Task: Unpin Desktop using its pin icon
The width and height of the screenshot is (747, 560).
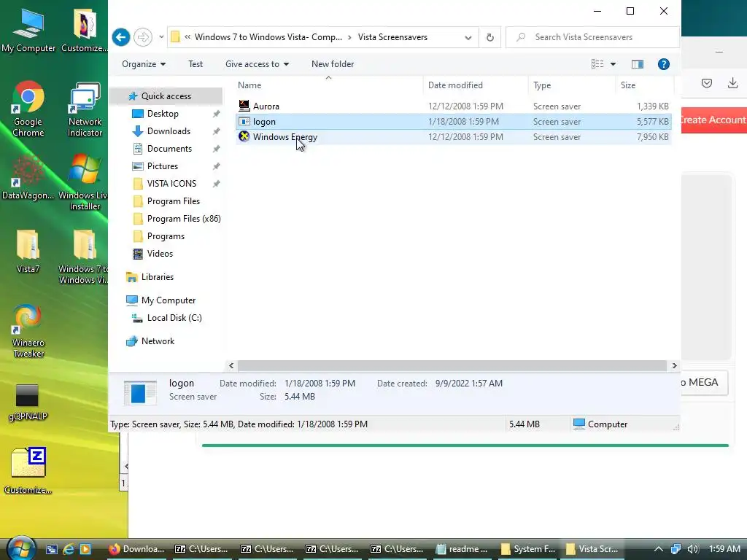Action: (216, 114)
